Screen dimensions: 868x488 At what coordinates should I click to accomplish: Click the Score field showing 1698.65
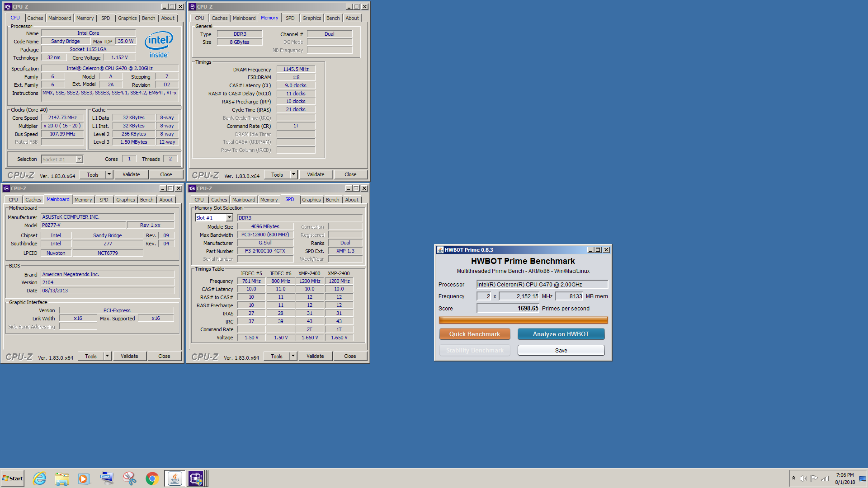click(x=508, y=309)
